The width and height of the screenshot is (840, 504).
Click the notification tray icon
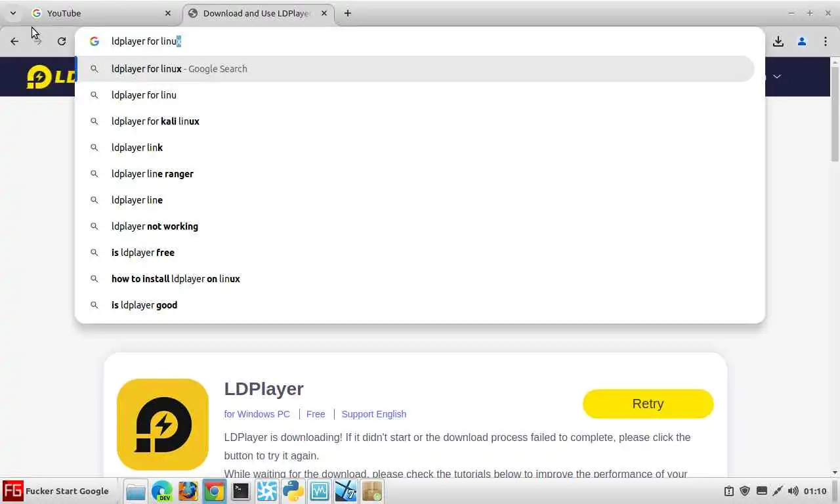[x=729, y=491]
